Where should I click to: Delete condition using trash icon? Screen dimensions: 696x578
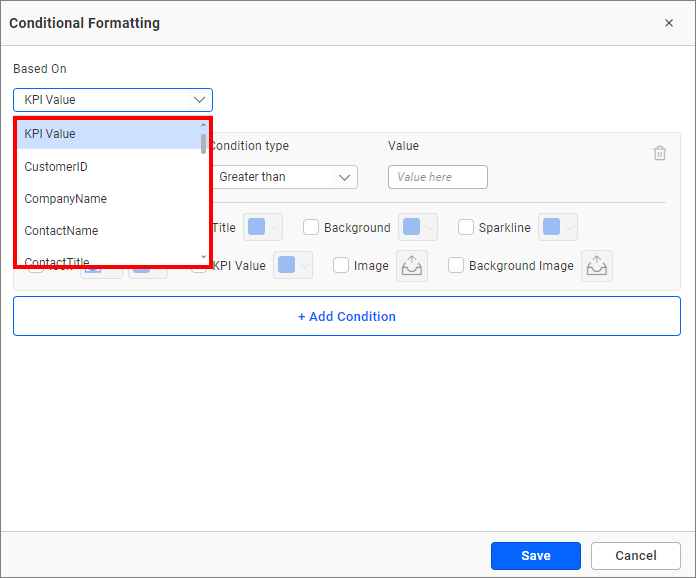660,153
